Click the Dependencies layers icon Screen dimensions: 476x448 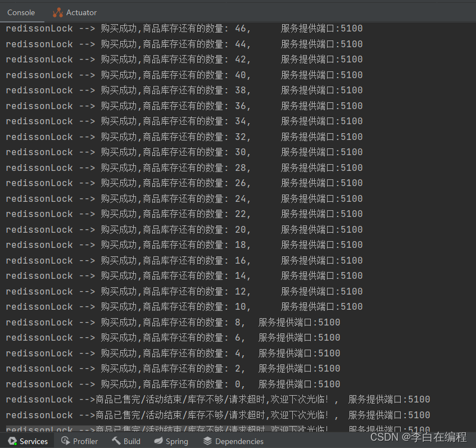click(x=207, y=441)
